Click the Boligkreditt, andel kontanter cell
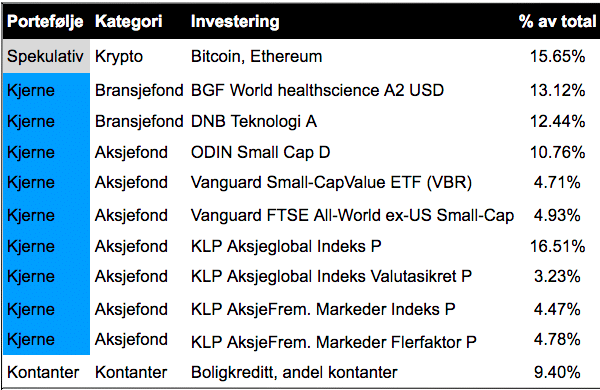 294,372
